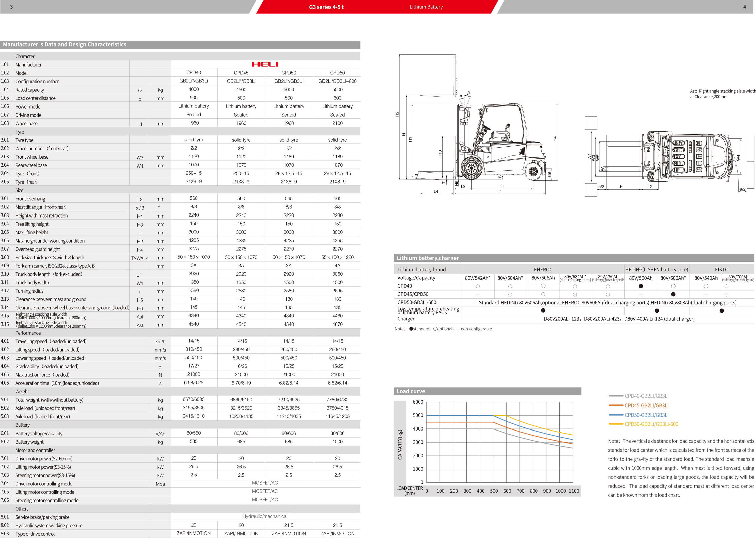Select the filled CPD45/CPD50 dot under 80V/606Ah*

pos(673,294)
